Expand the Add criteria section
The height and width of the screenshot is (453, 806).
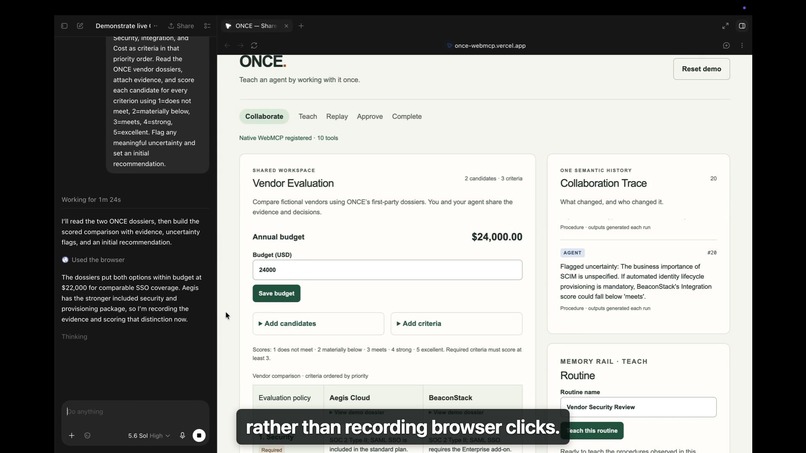point(456,323)
